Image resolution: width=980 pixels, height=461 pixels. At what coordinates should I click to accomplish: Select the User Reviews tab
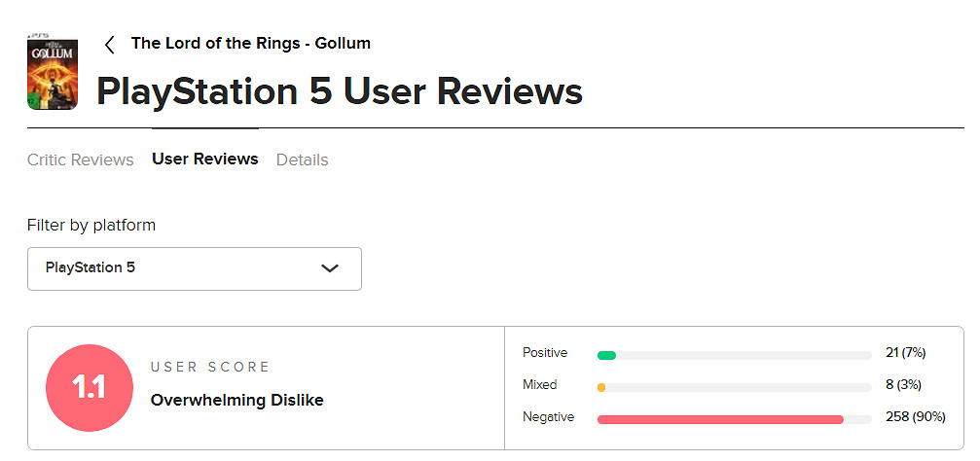204,160
